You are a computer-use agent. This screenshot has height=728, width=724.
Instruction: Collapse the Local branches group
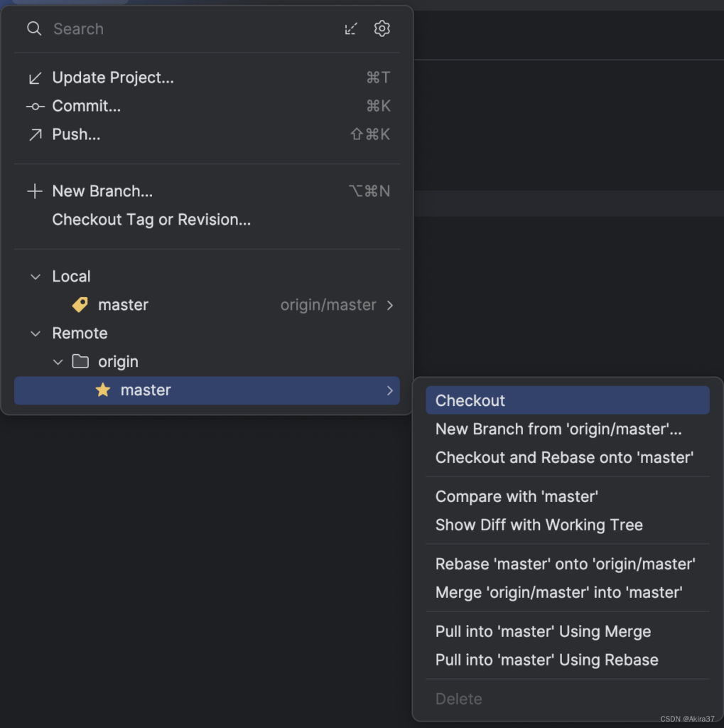coord(36,277)
